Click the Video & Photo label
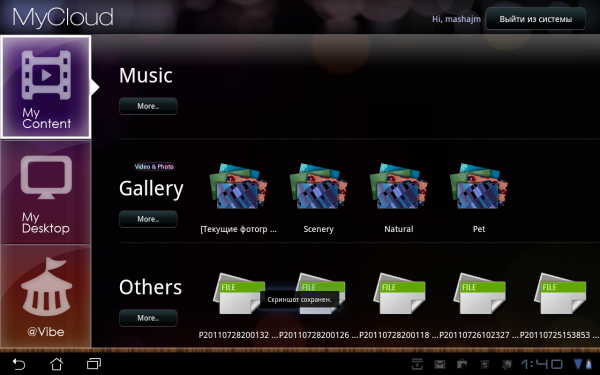Image resolution: width=600 pixels, height=375 pixels. (154, 166)
